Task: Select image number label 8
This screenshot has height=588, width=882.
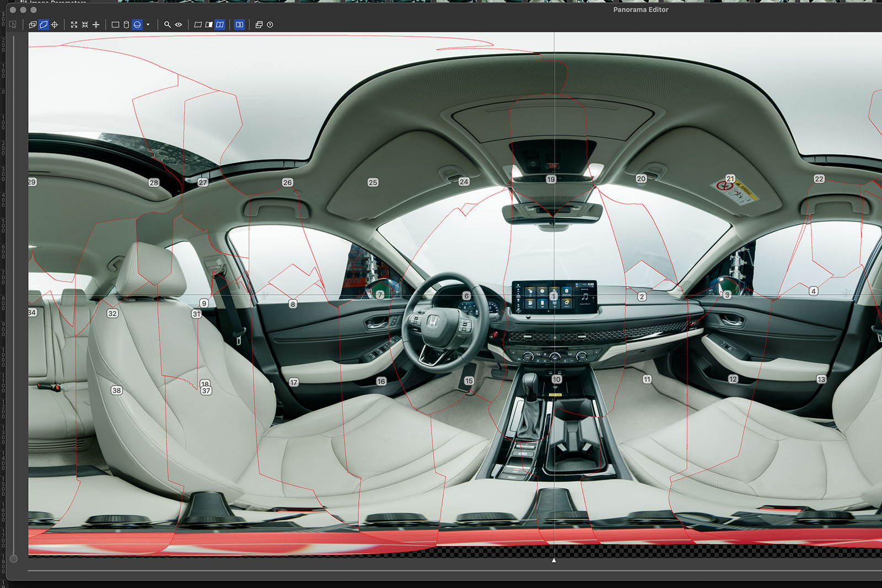Action: coord(293,304)
